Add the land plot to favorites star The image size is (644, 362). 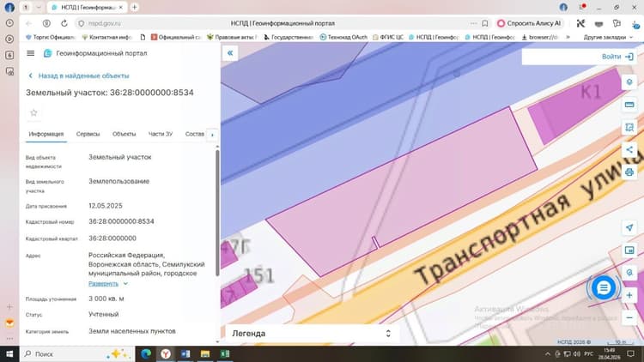click(x=33, y=112)
